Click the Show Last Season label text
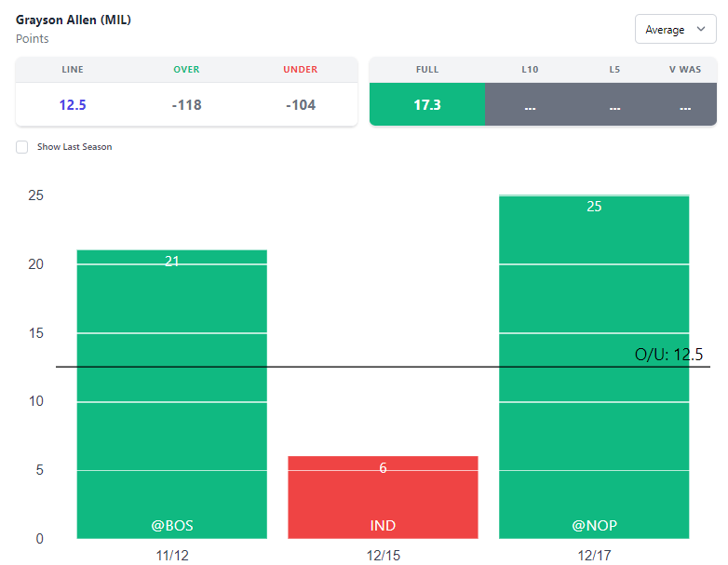This screenshot has height=565, width=728. 74,147
